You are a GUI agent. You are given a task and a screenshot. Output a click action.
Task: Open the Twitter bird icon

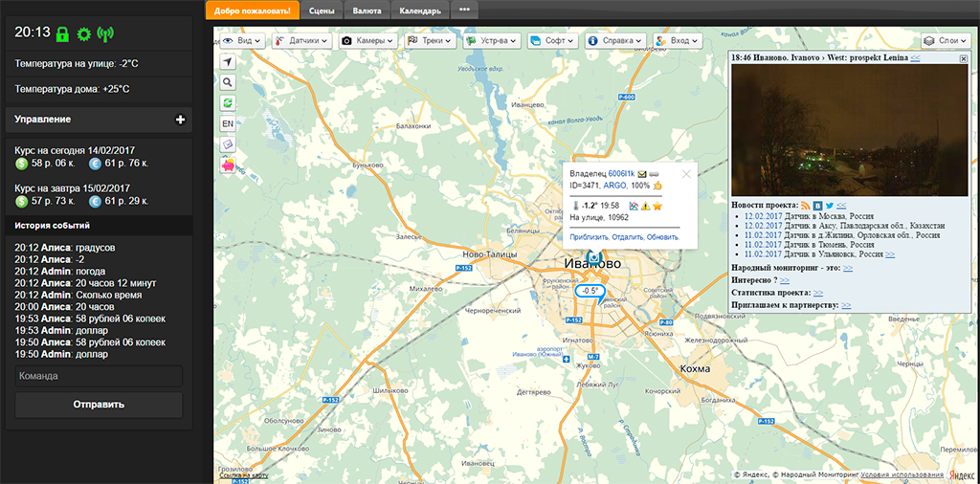(x=830, y=205)
